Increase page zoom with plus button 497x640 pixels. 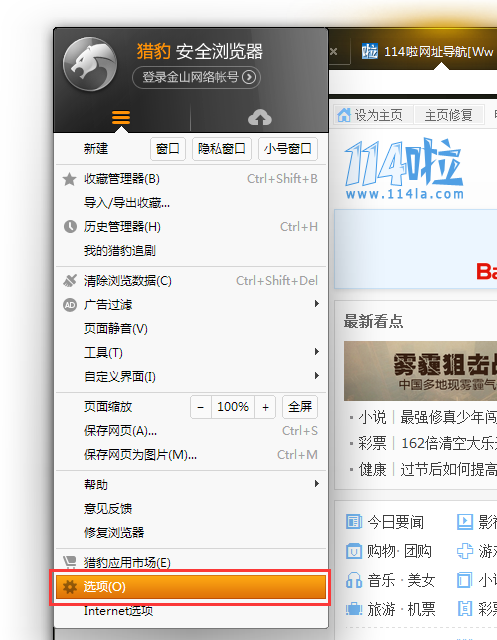coord(265,407)
